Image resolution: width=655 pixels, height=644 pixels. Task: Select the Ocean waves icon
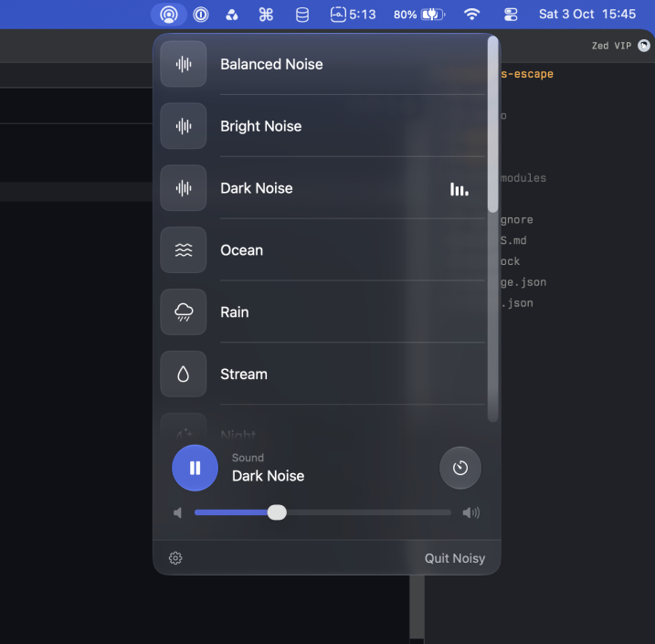coord(184,249)
